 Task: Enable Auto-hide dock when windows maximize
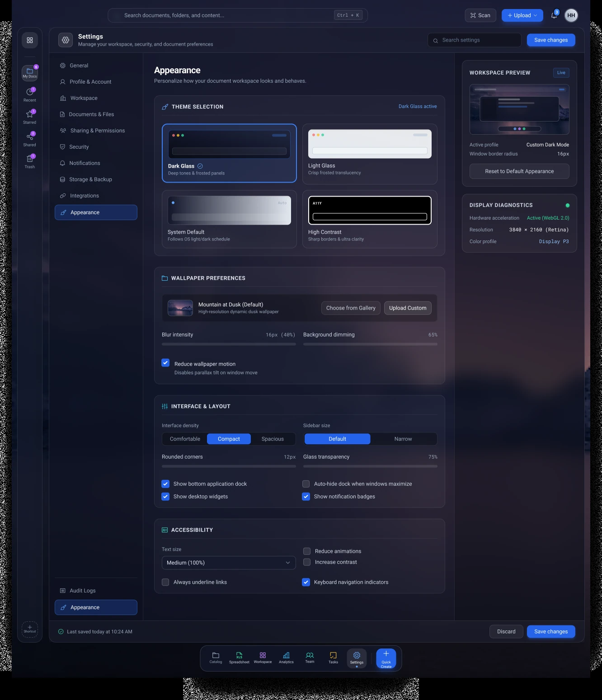pyautogui.click(x=306, y=484)
